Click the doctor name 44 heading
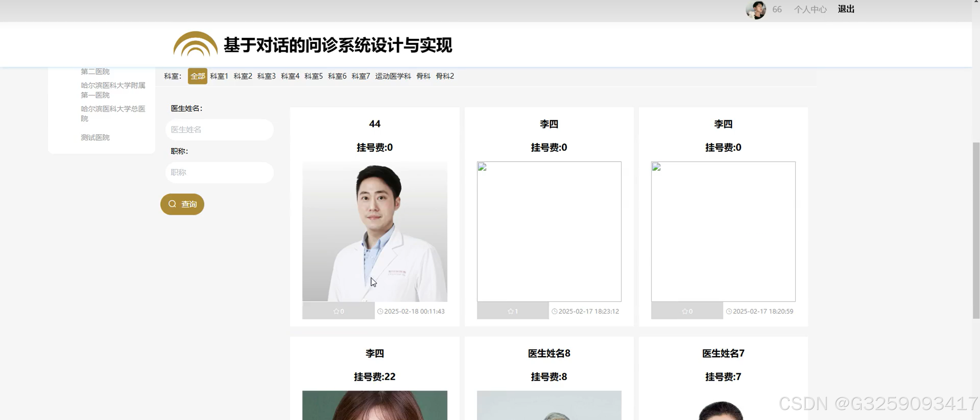The image size is (980, 420). pyautogui.click(x=375, y=124)
